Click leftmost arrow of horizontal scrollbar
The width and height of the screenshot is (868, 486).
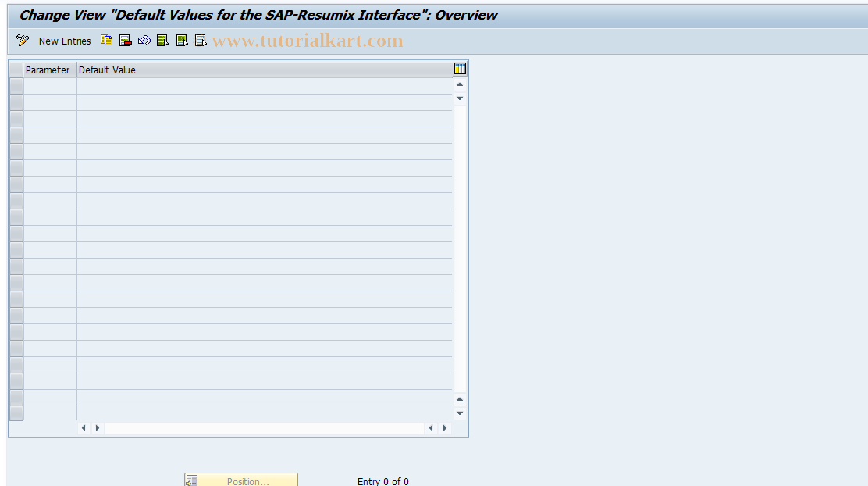click(x=84, y=428)
